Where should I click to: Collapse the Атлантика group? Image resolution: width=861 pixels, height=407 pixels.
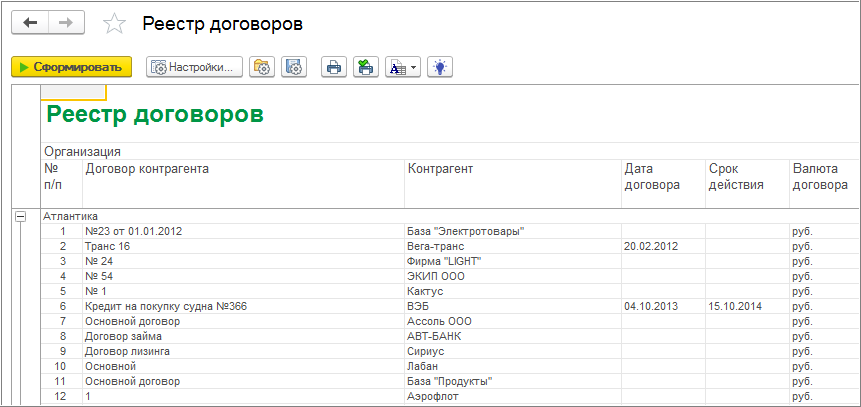(x=19, y=215)
